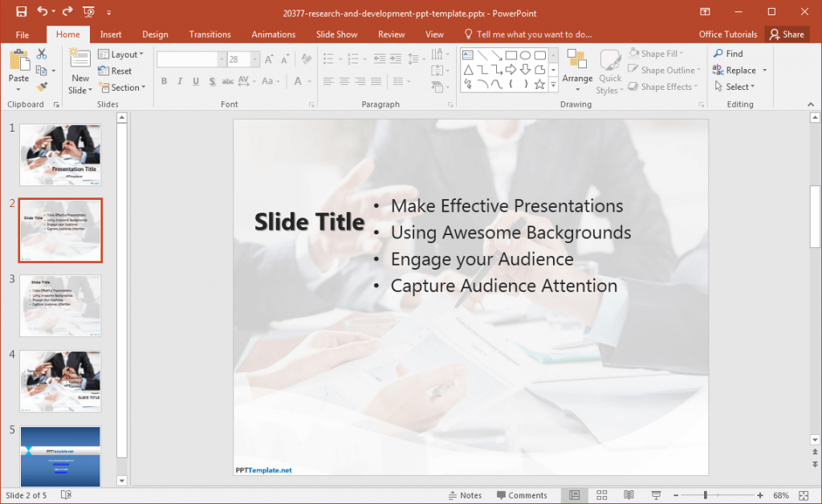Switch to the Design ribbon tab
Image resolution: width=822 pixels, height=504 pixels.
pyautogui.click(x=155, y=34)
